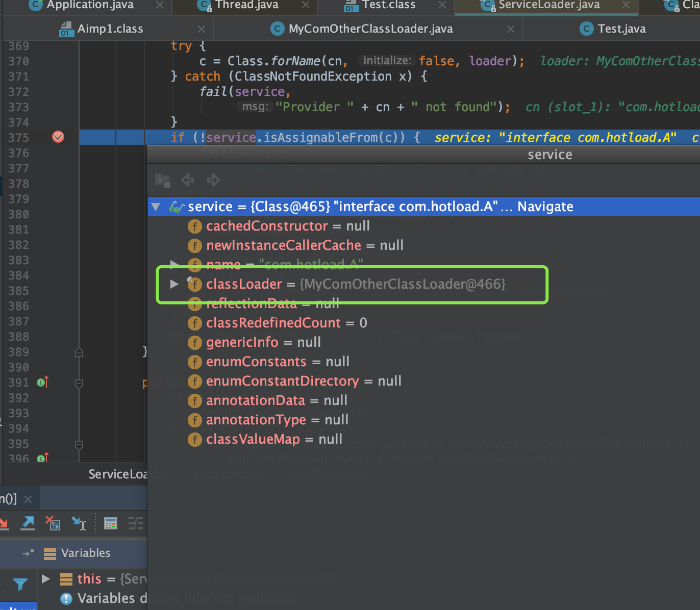
Task: Click the collapse fold marker near line 389
Action: [79, 351]
